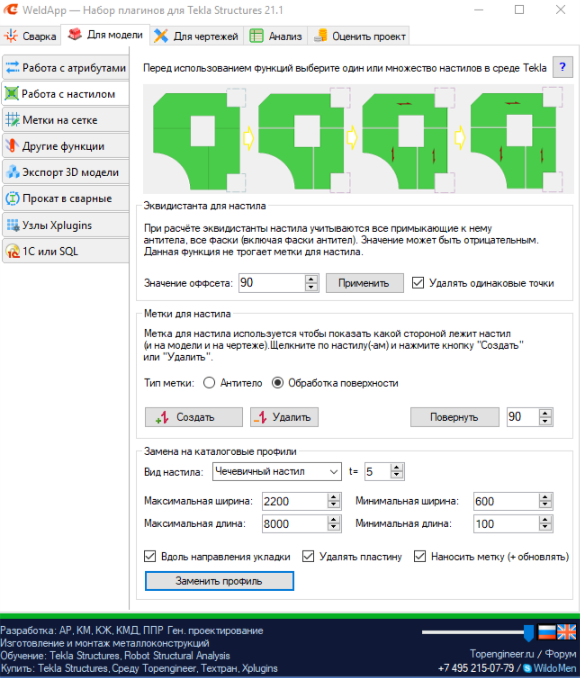
Task: Click the blue question mark help button
Action: pyautogui.click(x=562, y=67)
